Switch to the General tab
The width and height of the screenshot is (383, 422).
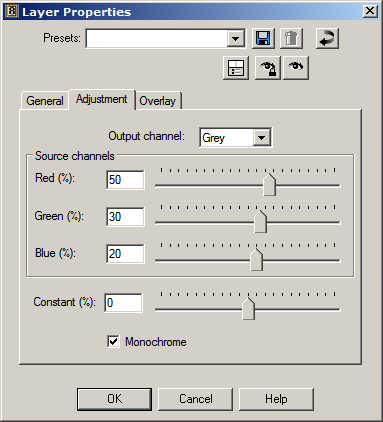(45, 101)
